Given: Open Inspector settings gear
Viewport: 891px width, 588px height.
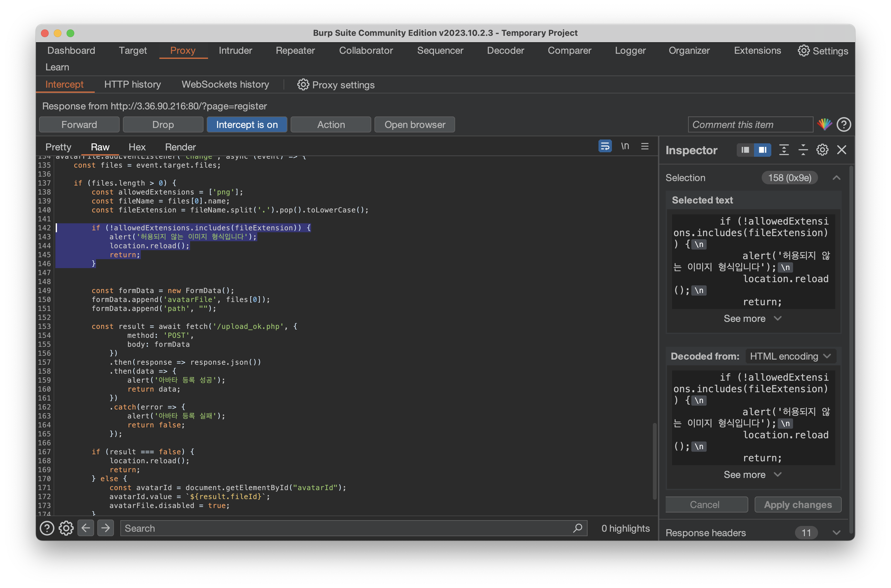Looking at the screenshot, I should 822,150.
